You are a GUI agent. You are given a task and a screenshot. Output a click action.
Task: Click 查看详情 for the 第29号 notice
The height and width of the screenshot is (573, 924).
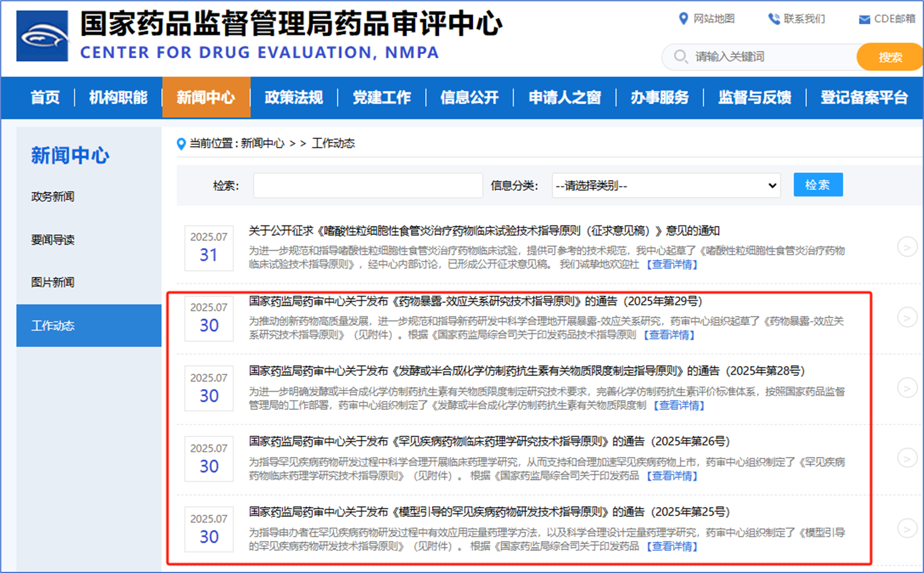[x=669, y=335]
